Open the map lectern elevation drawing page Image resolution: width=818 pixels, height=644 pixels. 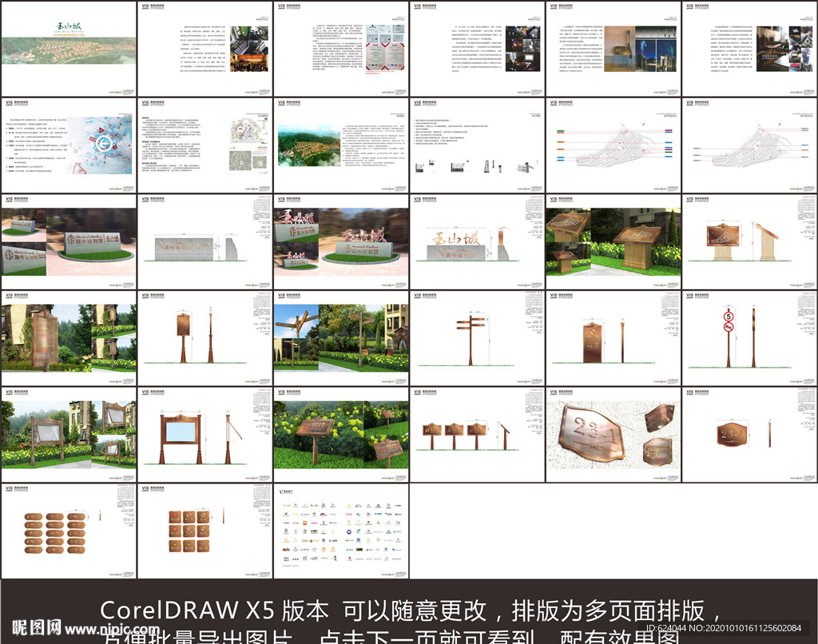coord(749,241)
